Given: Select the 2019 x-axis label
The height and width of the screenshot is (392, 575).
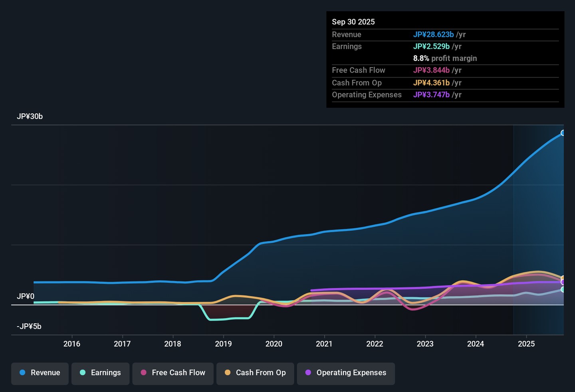Looking at the screenshot, I should pyautogui.click(x=223, y=344).
